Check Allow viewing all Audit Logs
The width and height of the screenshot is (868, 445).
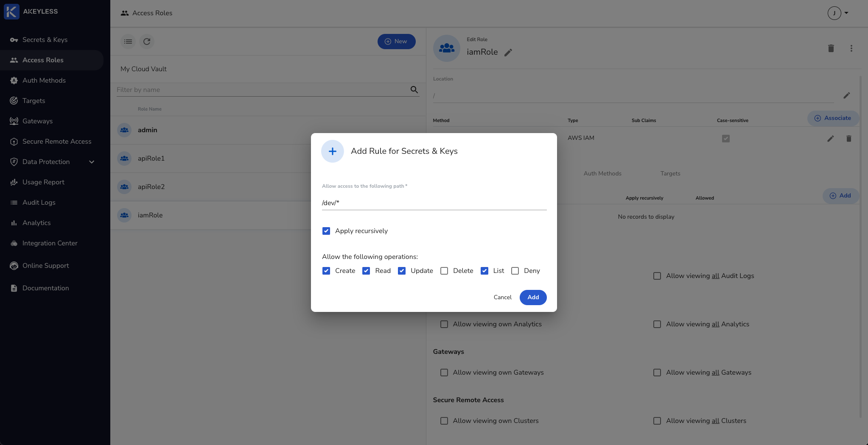click(x=657, y=276)
